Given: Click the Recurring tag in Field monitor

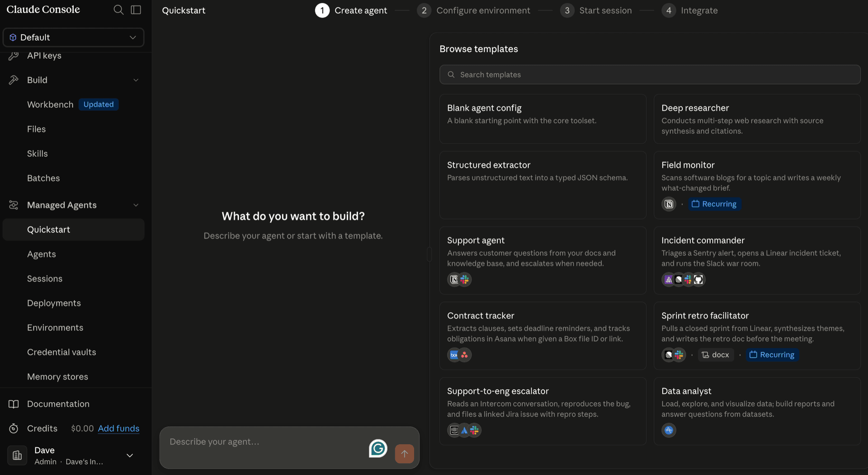Looking at the screenshot, I should pos(714,204).
